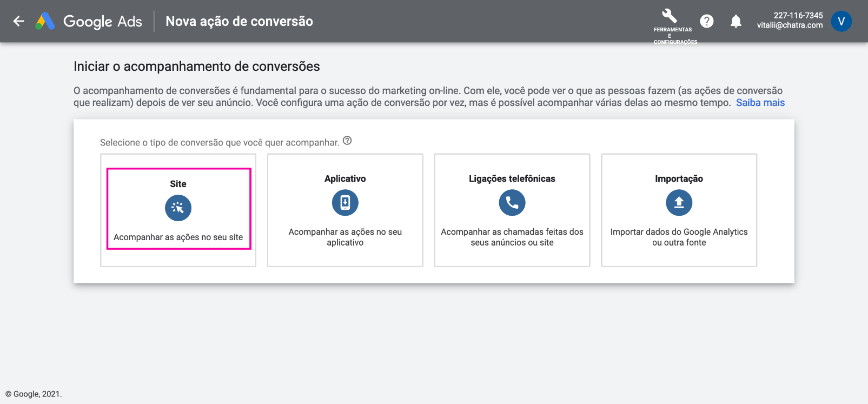This screenshot has height=404, width=868.
Task: Open the help question mark icon
Action: 707,21
